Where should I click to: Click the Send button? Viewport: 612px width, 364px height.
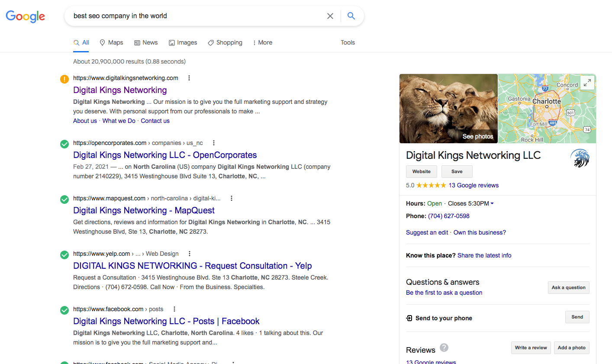pos(577,317)
